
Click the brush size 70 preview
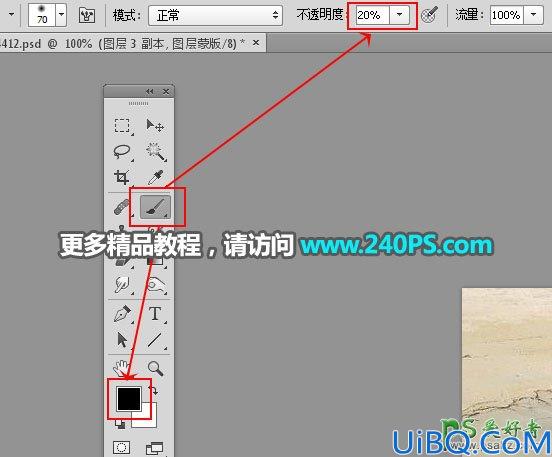[42, 15]
